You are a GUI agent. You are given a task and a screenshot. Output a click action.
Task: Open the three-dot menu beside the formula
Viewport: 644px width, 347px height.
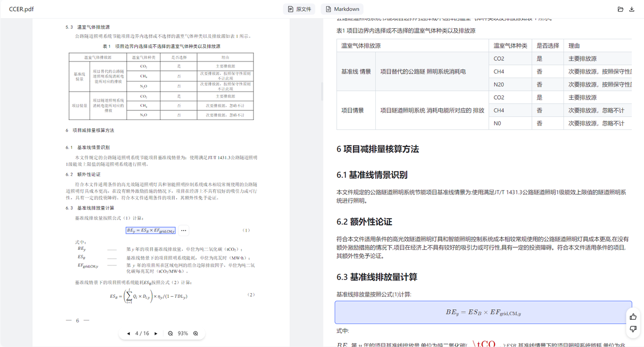click(x=184, y=231)
